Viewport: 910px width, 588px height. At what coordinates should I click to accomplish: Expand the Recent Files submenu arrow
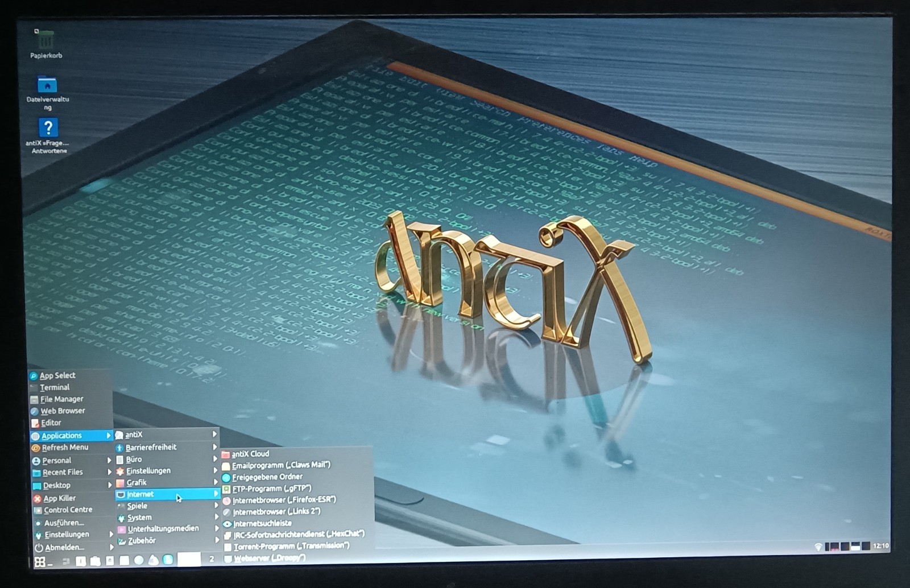click(109, 472)
